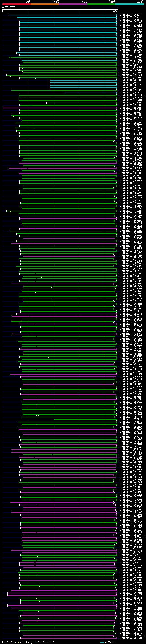The image size is (146, 644).
Task: Select the UniRef100_Q42580 label
Action: (131, 60)
